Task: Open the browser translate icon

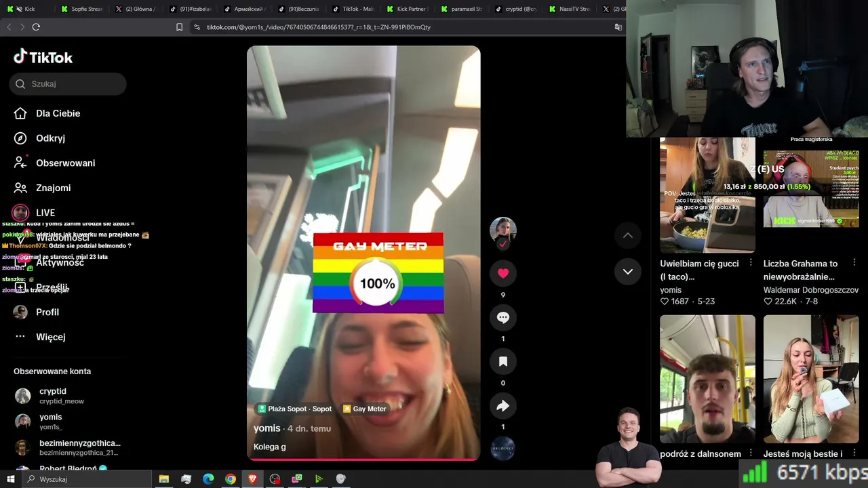Action: click(x=618, y=27)
